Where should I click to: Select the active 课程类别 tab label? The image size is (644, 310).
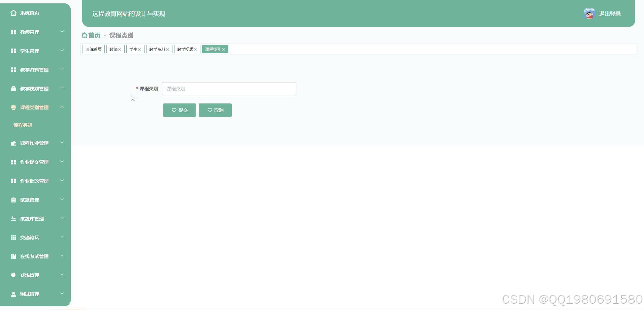click(213, 49)
